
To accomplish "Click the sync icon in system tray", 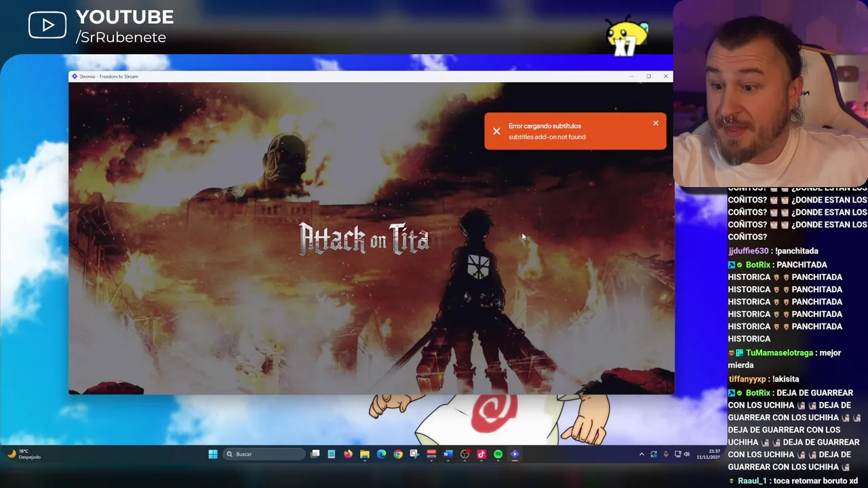I will coord(654,454).
